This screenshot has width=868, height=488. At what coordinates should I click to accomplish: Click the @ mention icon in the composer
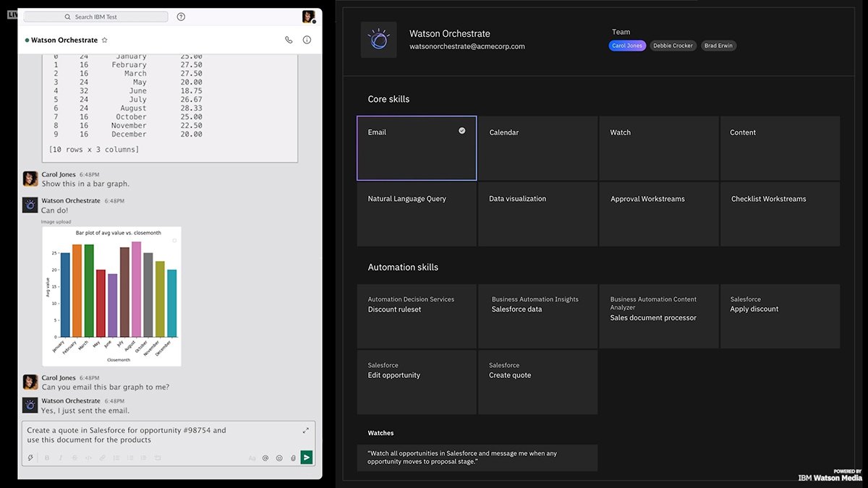pyautogui.click(x=265, y=458)
